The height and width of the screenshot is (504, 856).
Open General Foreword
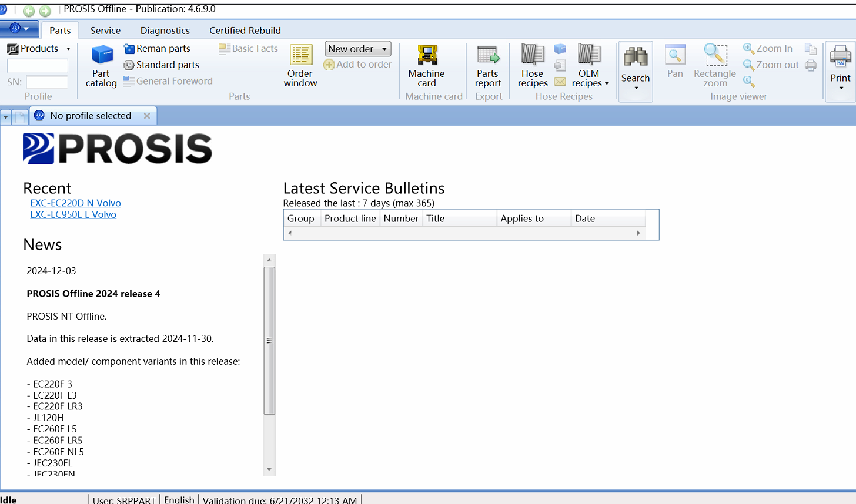tap(168, 81)
